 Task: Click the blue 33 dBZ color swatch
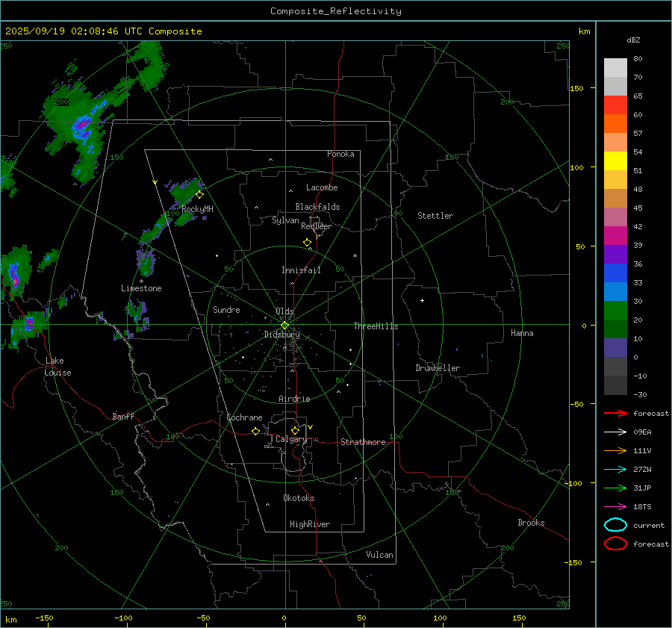point(615,291)
